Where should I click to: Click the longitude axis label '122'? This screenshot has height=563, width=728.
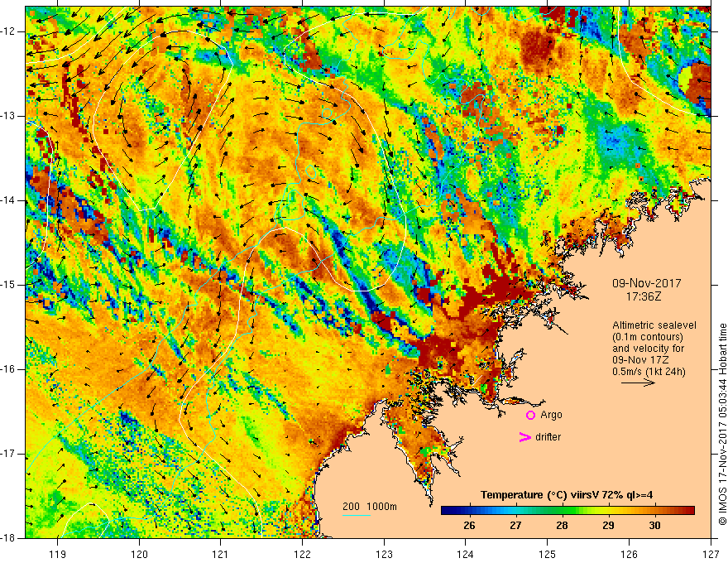tap(302, 554)
